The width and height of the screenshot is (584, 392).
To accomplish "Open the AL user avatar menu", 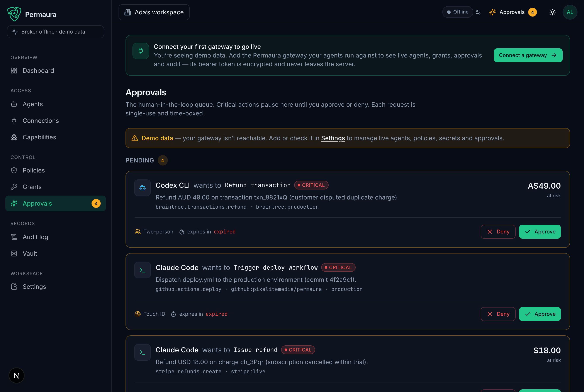I will pyautogui.click(x=570, y=12).
